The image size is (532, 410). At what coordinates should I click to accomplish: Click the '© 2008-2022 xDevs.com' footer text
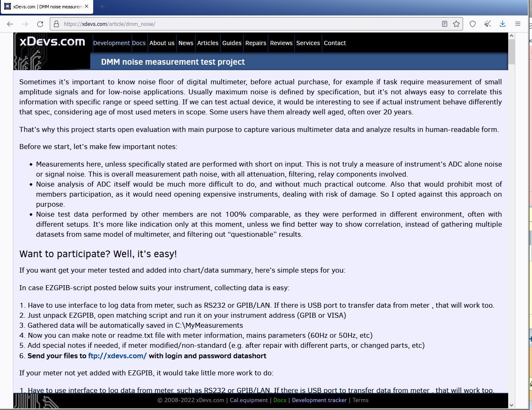pos(191,400)
